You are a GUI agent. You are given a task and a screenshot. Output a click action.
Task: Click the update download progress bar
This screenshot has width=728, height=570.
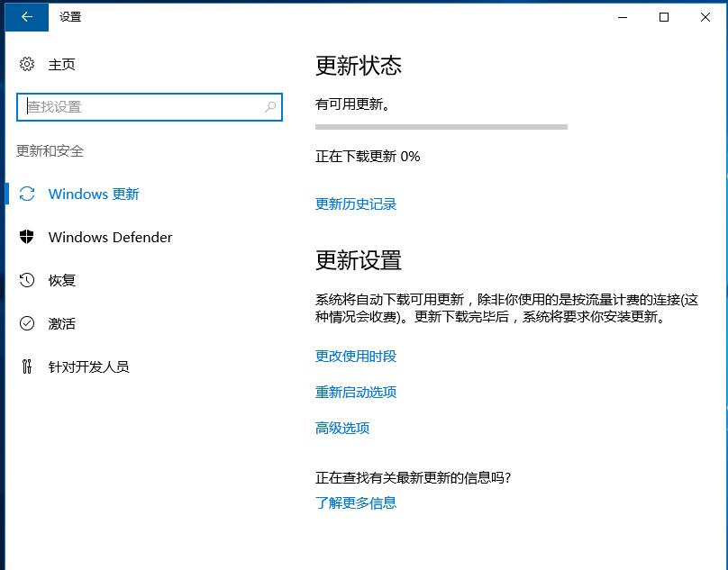click(441, 127)
